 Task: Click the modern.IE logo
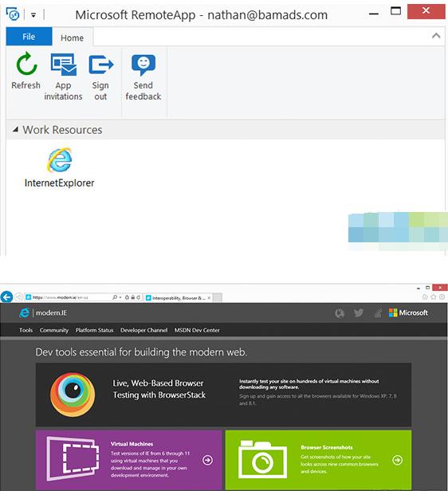click(43, 312)
